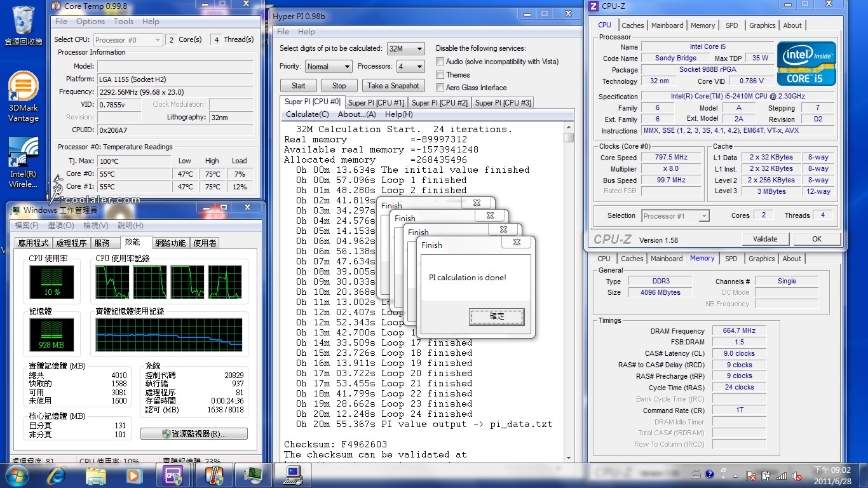Open the Help menu in Core Temp
The width and height of the screenshot is (868, 488).
pyautogui.click(x=151, y=21)
